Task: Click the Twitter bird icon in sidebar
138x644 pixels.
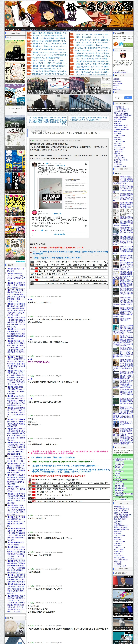Action: point(121,44)
